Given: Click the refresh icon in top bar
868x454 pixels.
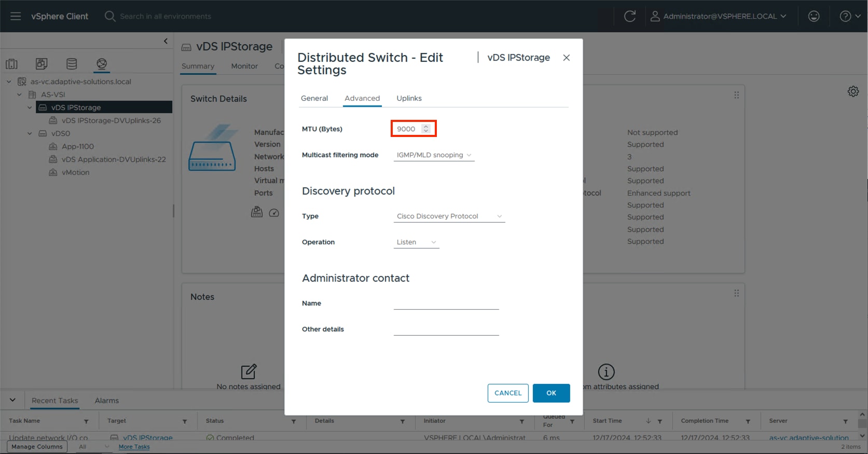Looking at the screenshot, I should point(630,16).
